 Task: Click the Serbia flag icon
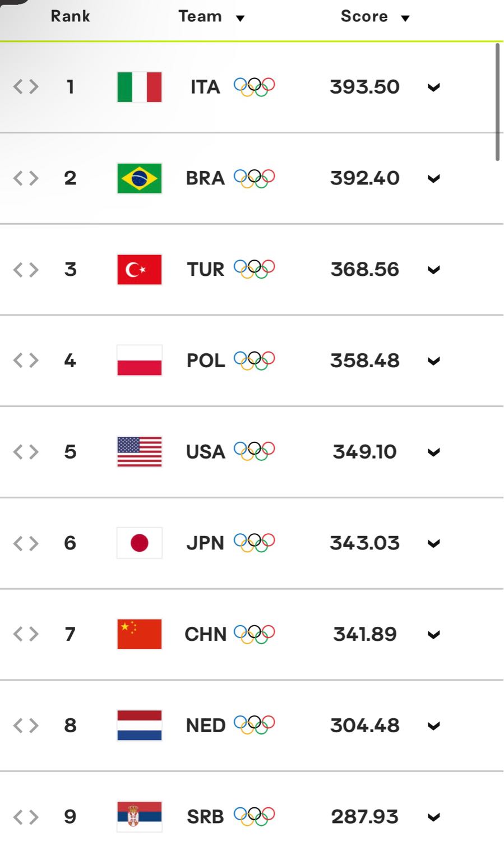pyautogui.click(x=140, y=816)
